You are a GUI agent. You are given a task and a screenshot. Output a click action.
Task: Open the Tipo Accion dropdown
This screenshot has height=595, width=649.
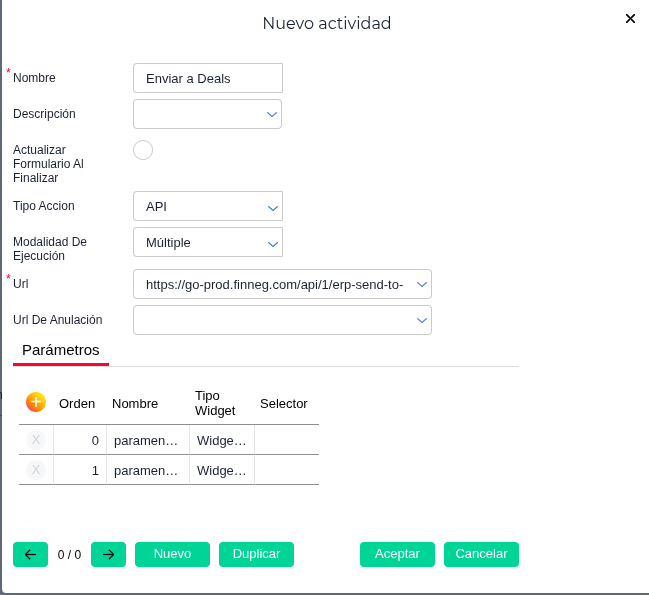coord(272,207)
